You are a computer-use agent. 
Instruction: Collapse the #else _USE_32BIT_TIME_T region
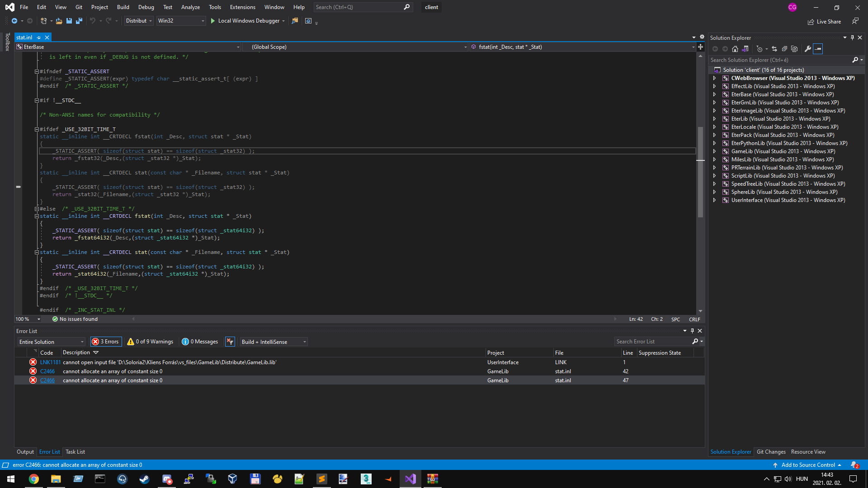point(37,209)
